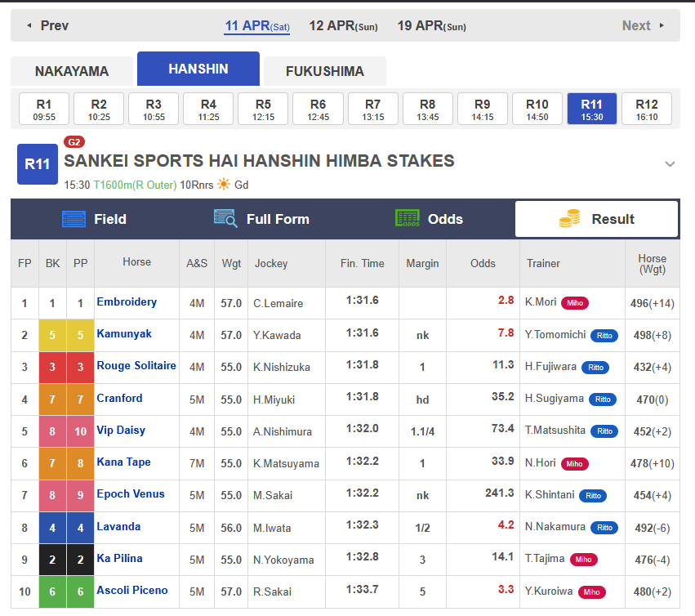Click the sunny weather icon
The width and height of the screenshot is (695, 616).
tap(224, 185)
